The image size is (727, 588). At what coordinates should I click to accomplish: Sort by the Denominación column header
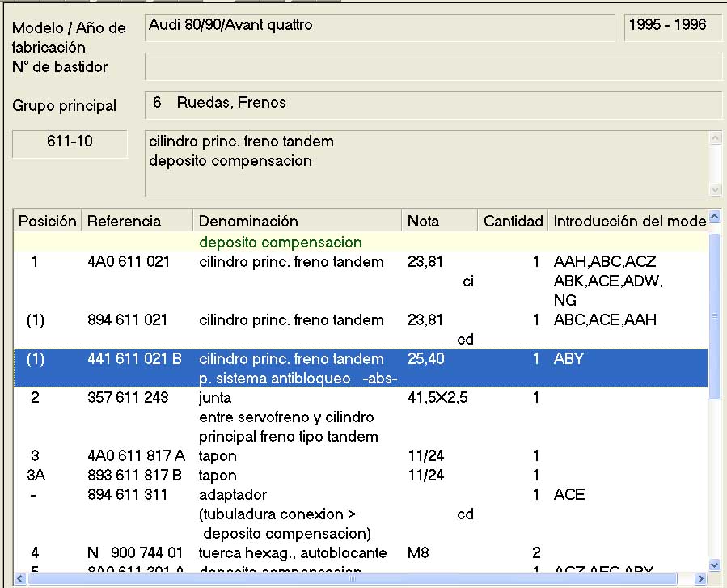298,221
